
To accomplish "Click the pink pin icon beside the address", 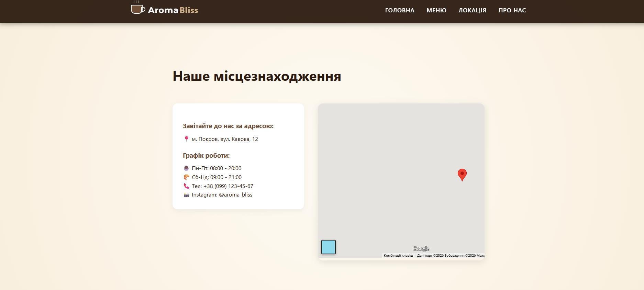I will click(x=186, y=139).
